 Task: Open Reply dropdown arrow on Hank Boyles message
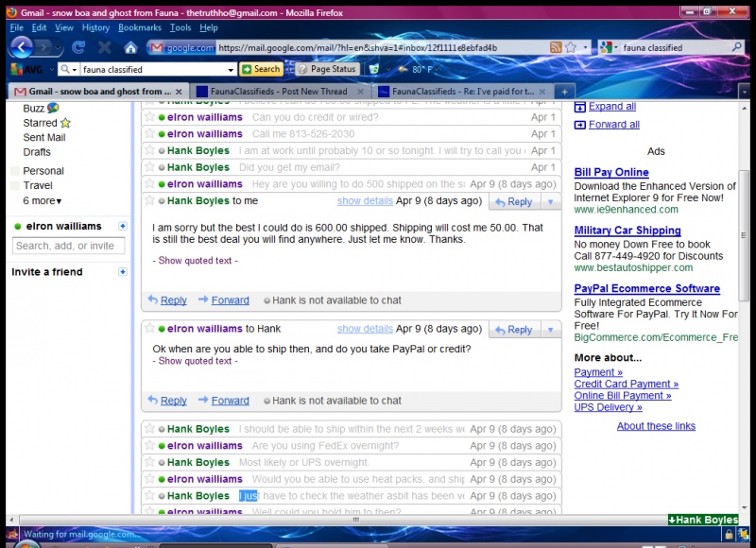(551, 202)
